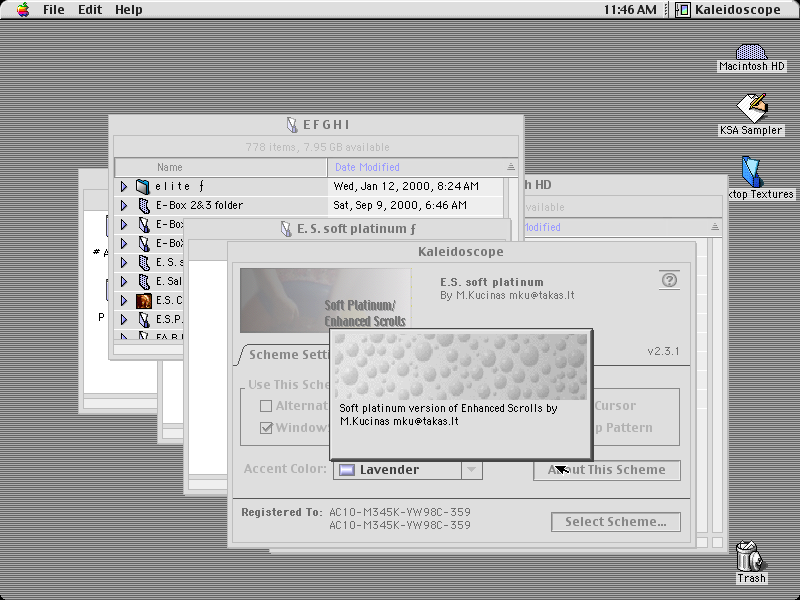This screenshot has height=600, width=800.
Task: Click the E.S. soft platinum scheme name
Action: 492,282
